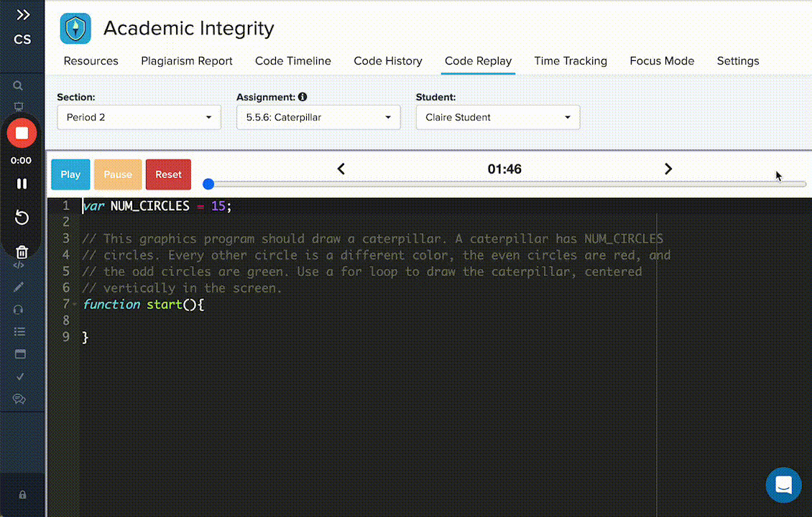Switch to the Plagiarism Report tab
The height and width of the screenshot is (517, 812).
coord(187,61)
